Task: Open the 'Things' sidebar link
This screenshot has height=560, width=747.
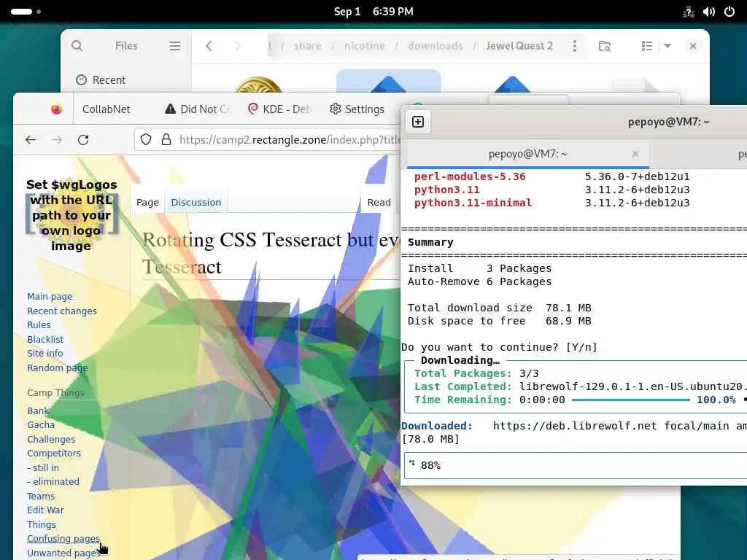Action: pos(42,525)
